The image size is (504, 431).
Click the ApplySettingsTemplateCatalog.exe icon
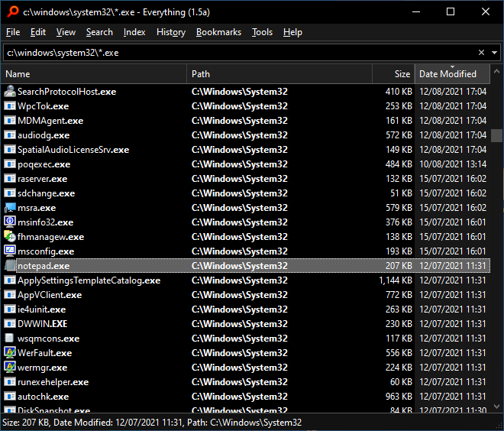(10, 280)
